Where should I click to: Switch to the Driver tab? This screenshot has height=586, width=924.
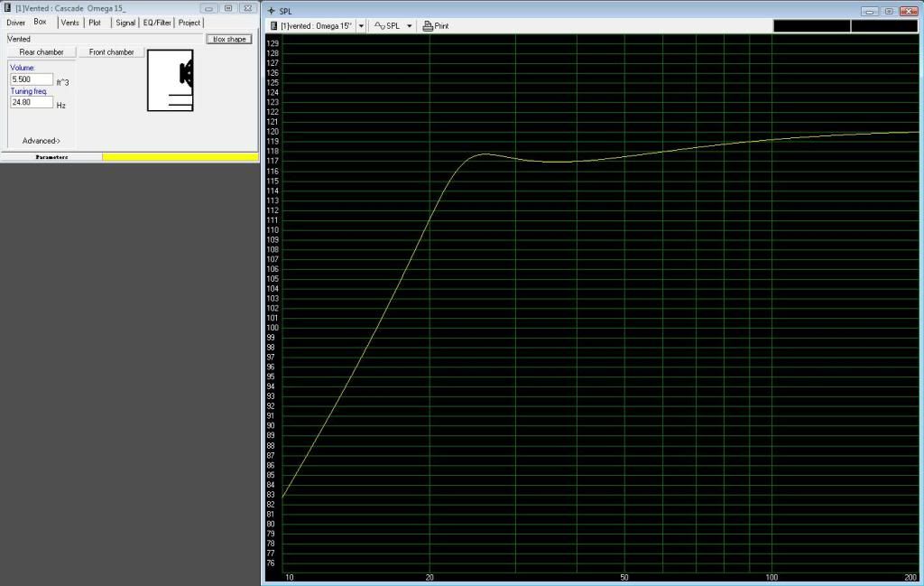click(16, 23)
